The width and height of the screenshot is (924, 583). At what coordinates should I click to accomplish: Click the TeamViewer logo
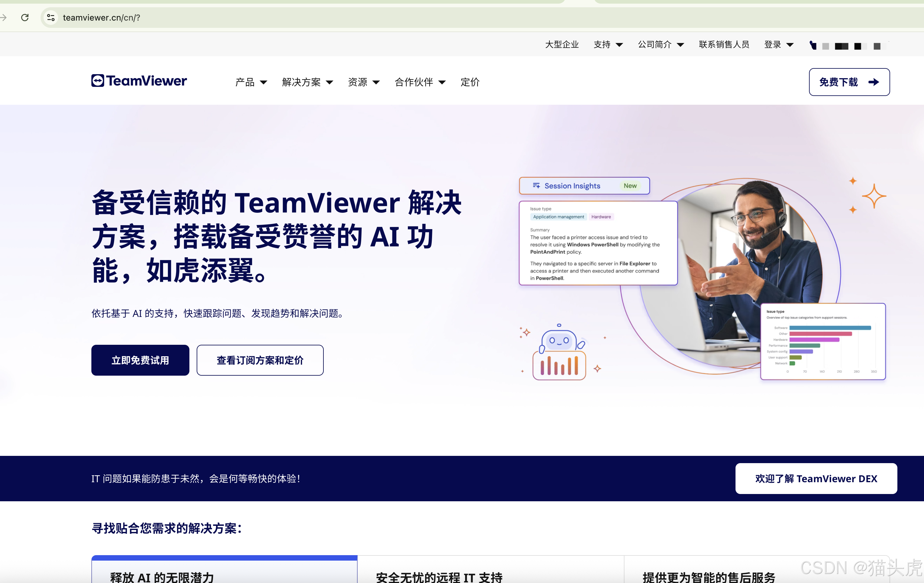tap(139, 81)
